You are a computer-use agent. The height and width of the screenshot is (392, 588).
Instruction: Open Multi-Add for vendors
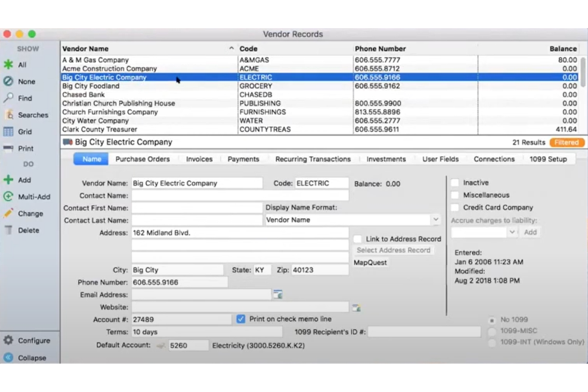[x=27, y=197]
